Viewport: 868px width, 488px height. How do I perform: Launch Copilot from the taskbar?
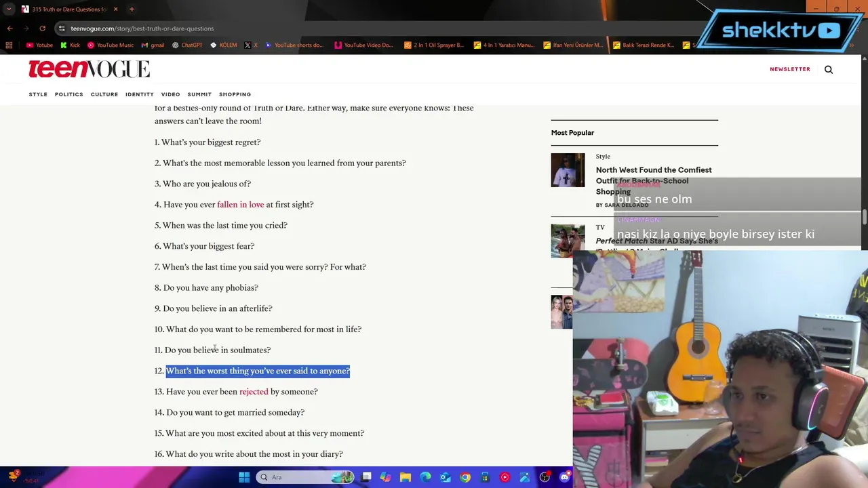[386, 477]
